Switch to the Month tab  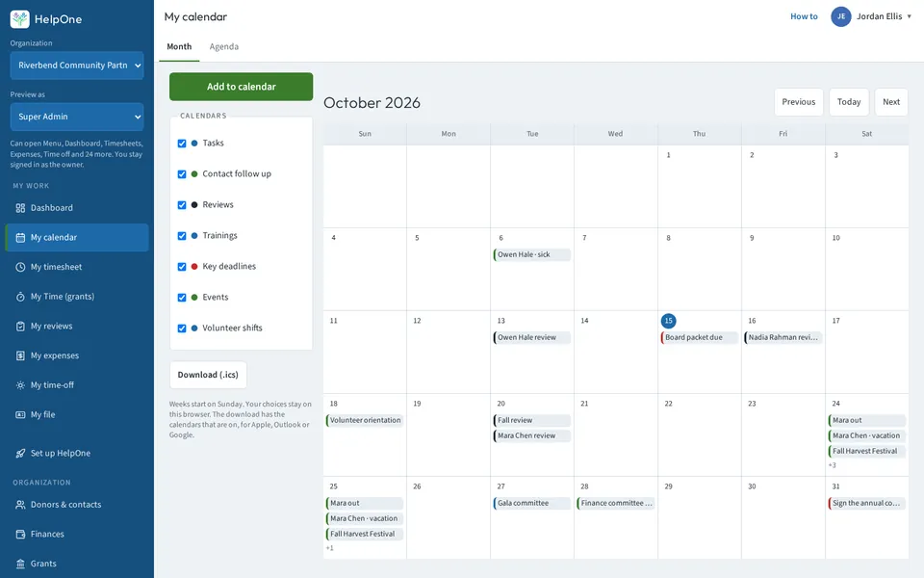[179, 46]
